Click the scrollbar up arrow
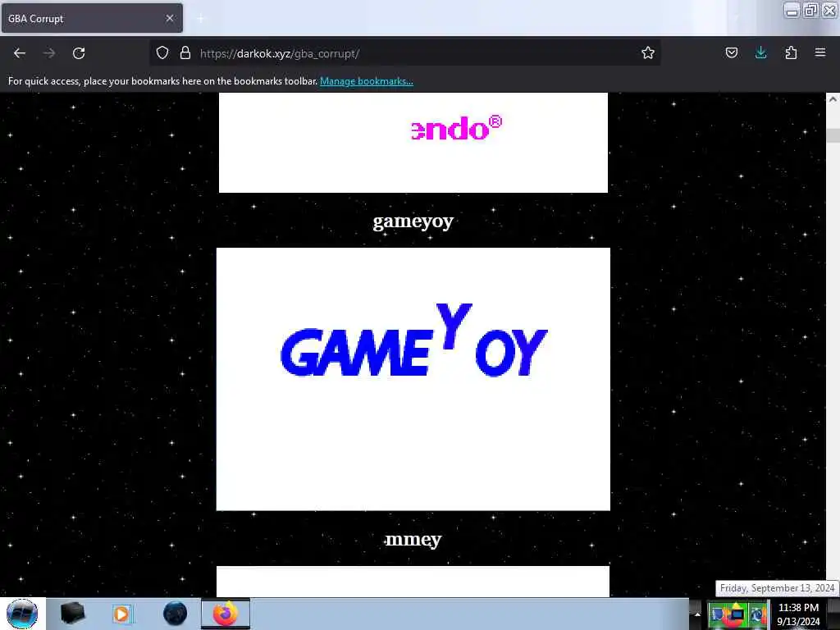Screen dimensions: 840x630 pyautogui.click(x=833, y=99)
